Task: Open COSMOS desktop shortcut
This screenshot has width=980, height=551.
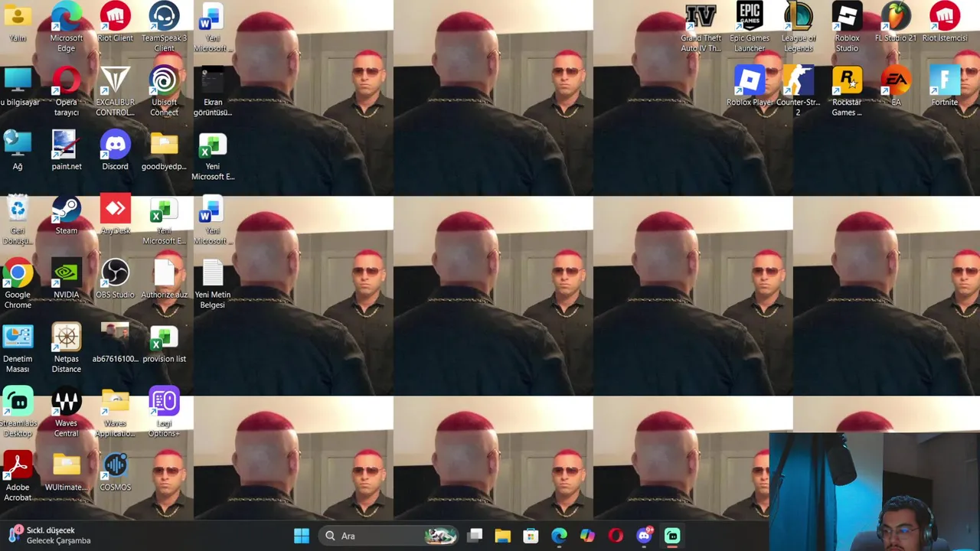Action: pos(115,471)
